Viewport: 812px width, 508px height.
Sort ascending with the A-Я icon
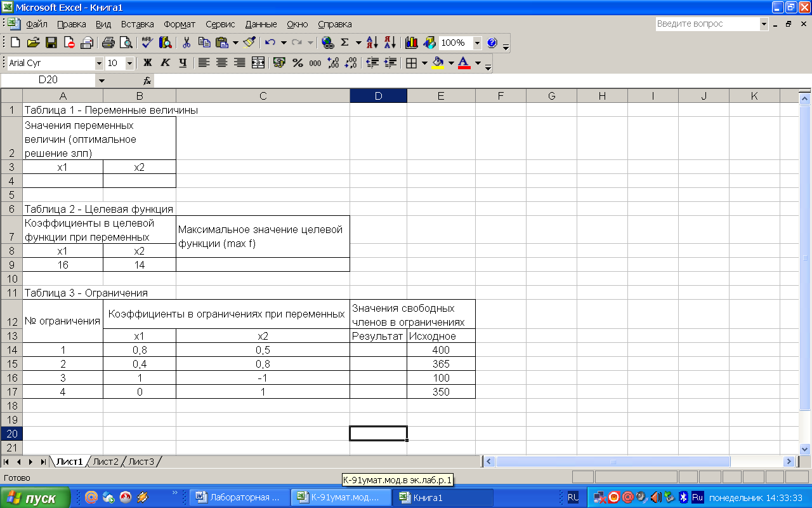(372, 43)
